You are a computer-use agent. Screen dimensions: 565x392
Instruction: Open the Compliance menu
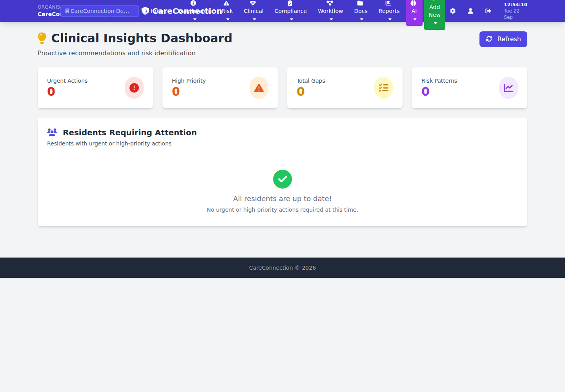coord(291,11)
